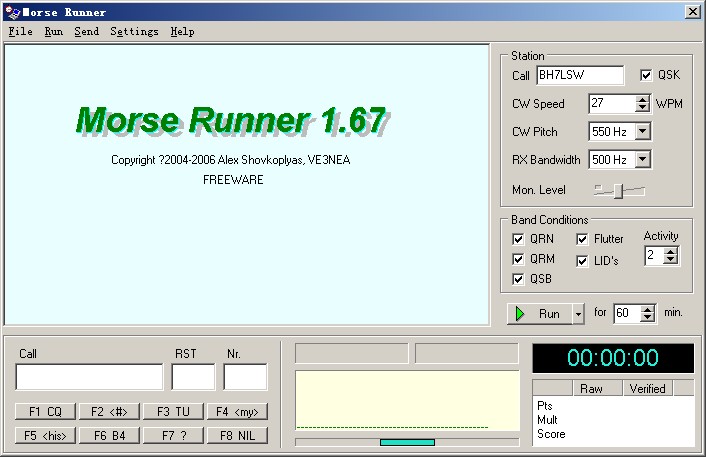706x457 pixels.
Task: Decrease CW Speed with down arrow
Action: pyautogui.click(x=643, y=108)
